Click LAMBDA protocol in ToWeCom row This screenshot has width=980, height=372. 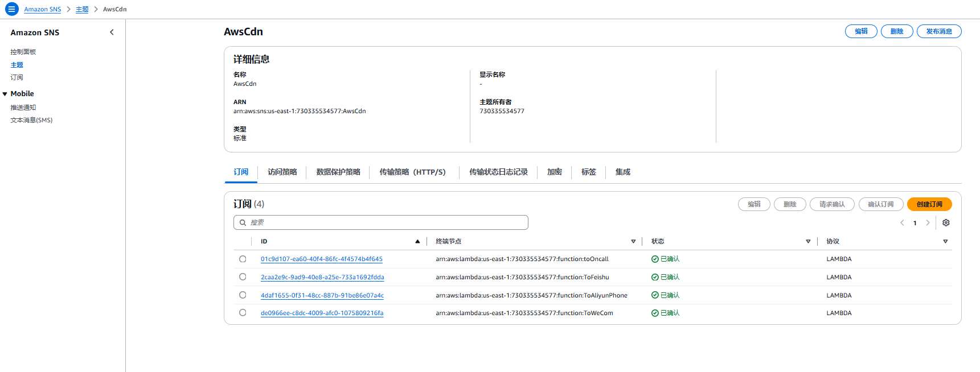tap(839, 313)
